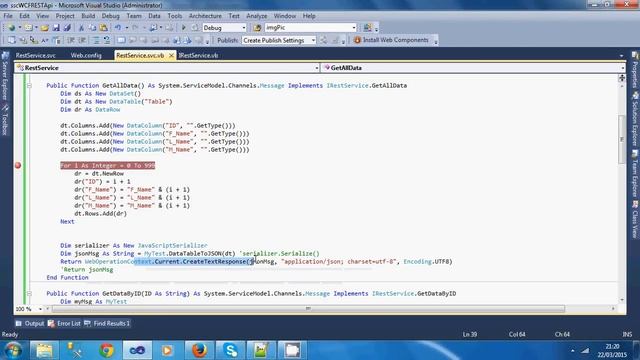640x360 pixels.
Task: Open the Architecture menu
Action: coord(205,16)
